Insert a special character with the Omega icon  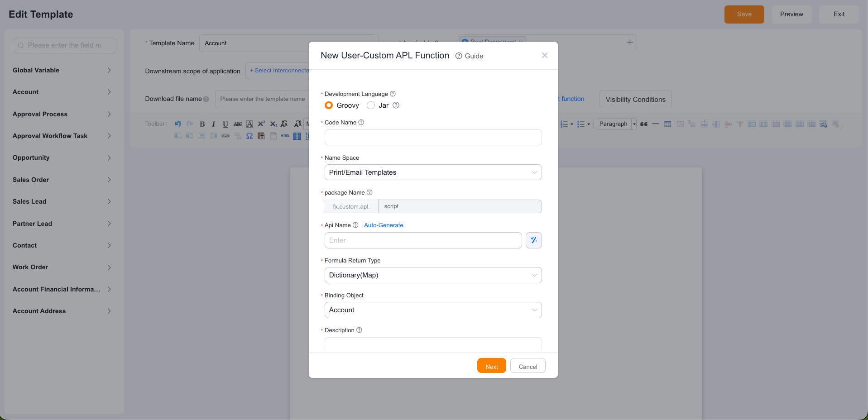(249, 136)
